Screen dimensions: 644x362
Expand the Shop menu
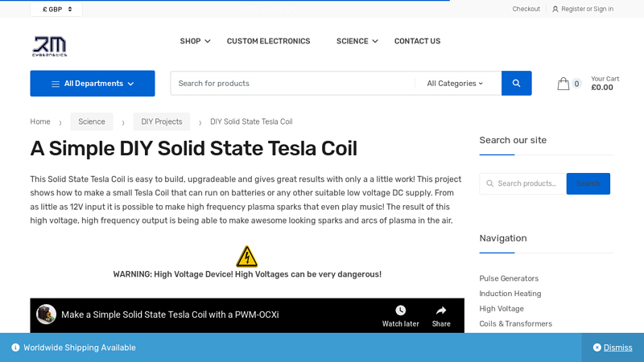195,41
